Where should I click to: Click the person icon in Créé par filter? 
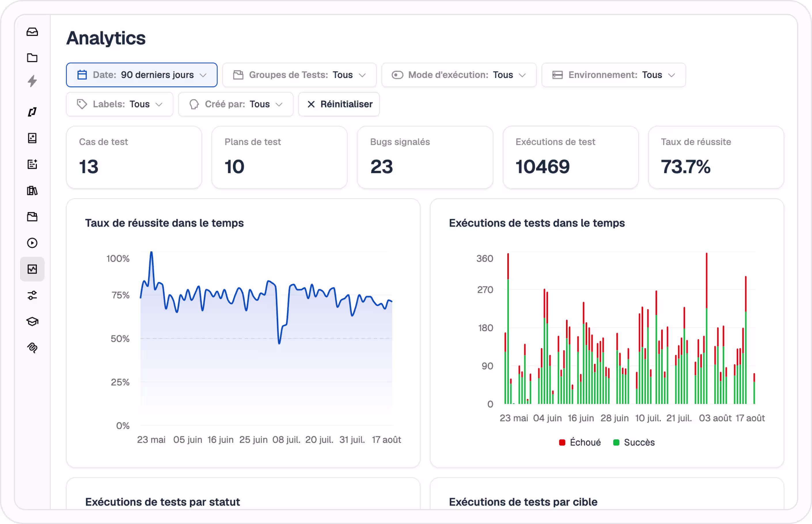pyautogui.click(x=194, y=104)
